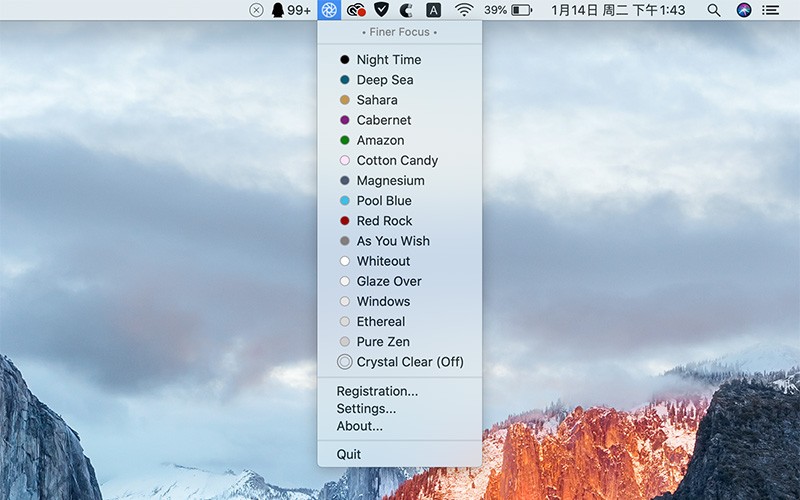This screenshot has width=800, height=500.
Task: Select the Windows theme
Action: 399,302
